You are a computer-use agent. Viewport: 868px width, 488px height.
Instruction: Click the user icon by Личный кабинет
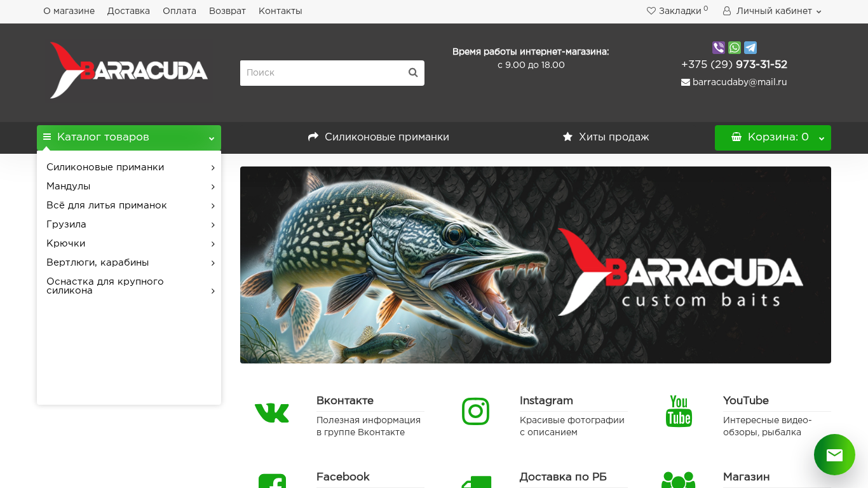pos(727,11)
